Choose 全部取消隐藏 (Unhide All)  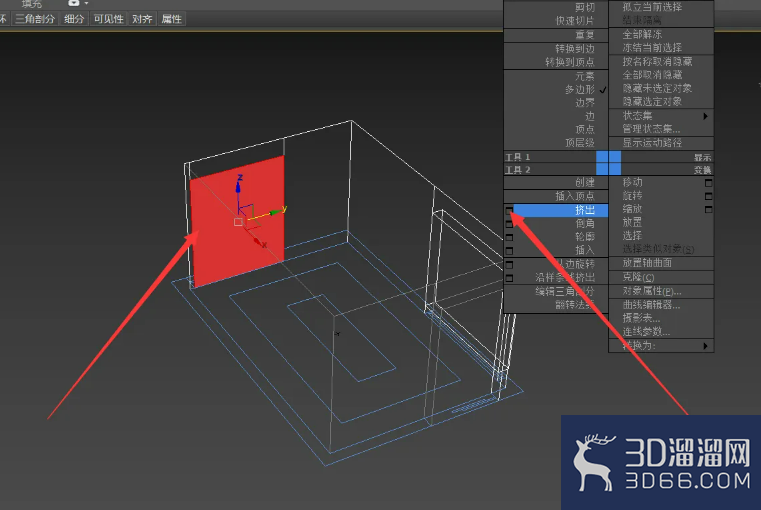(x=652, y=75)
